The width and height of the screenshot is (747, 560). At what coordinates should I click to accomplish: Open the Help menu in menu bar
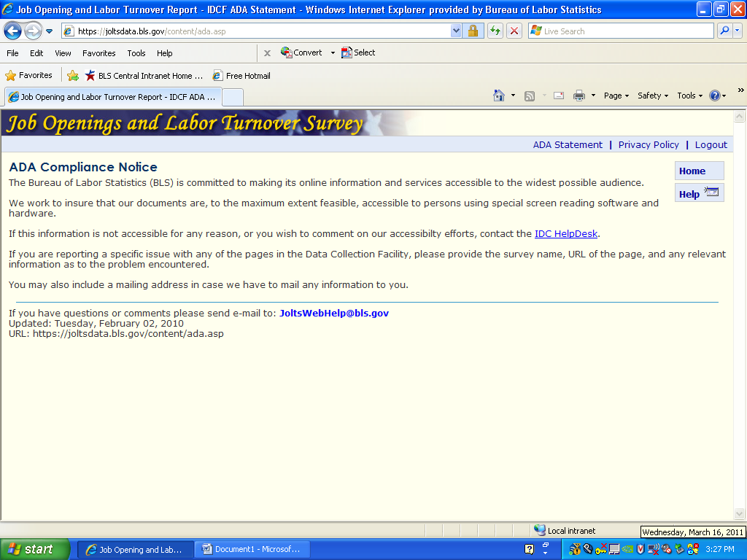pos(164,53)
